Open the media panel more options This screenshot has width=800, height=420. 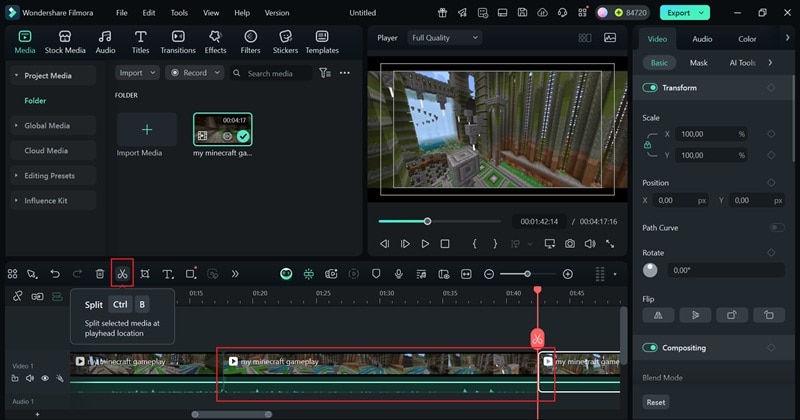coord(345,73)
